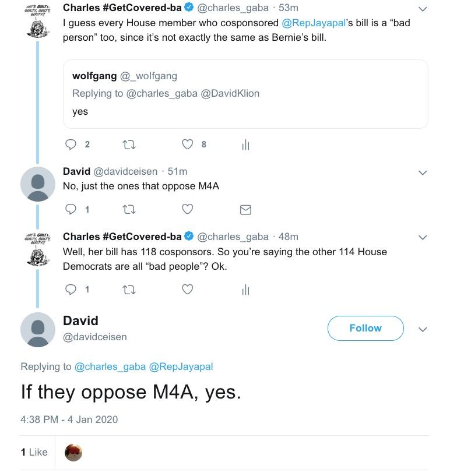View analytics on the 48m tweet
450x476 pixels.
coord(245,289)
